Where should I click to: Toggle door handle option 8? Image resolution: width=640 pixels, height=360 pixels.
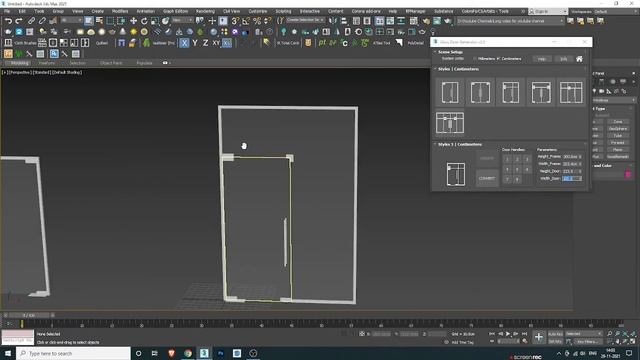517,179
